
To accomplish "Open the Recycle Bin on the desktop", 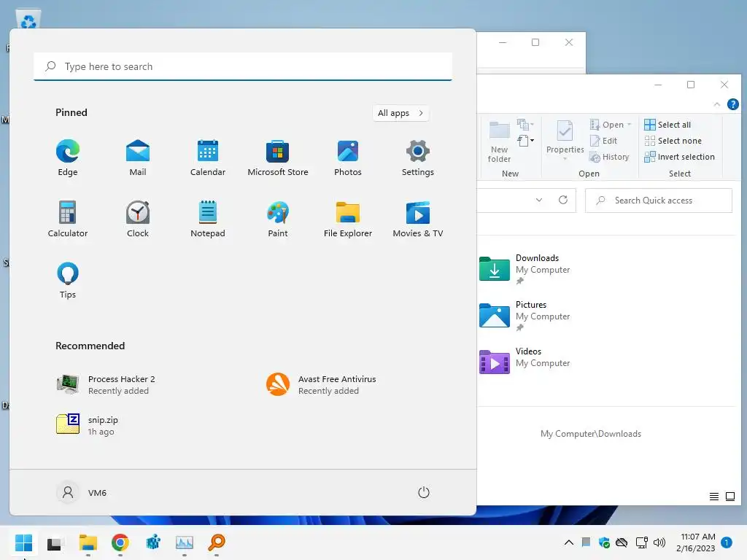I will 28,20.
